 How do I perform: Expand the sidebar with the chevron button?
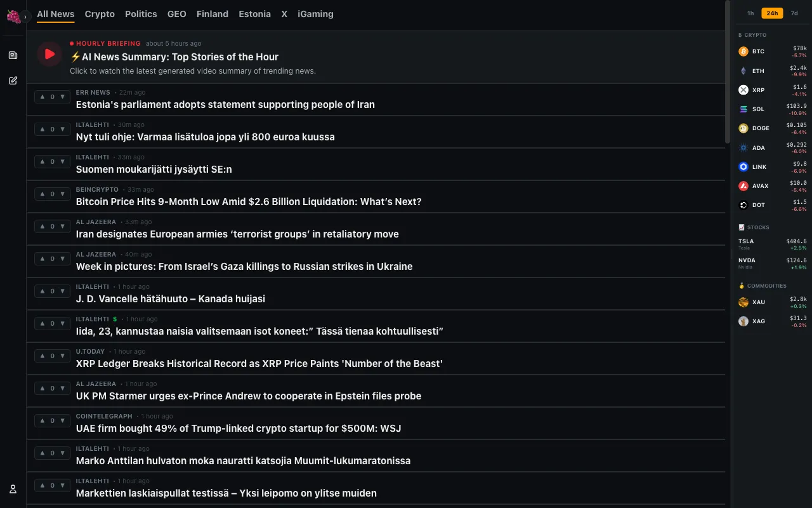(x=25, y=17)
